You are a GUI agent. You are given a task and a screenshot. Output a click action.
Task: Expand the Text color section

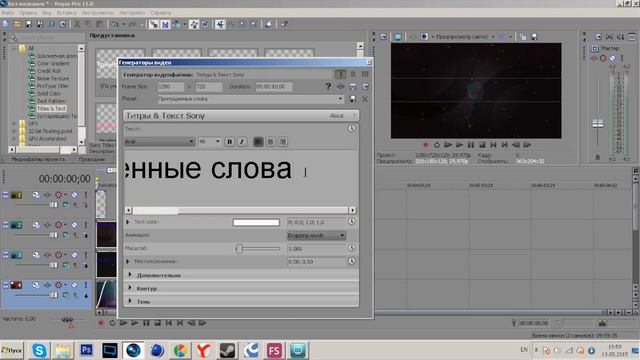(128, 222)
